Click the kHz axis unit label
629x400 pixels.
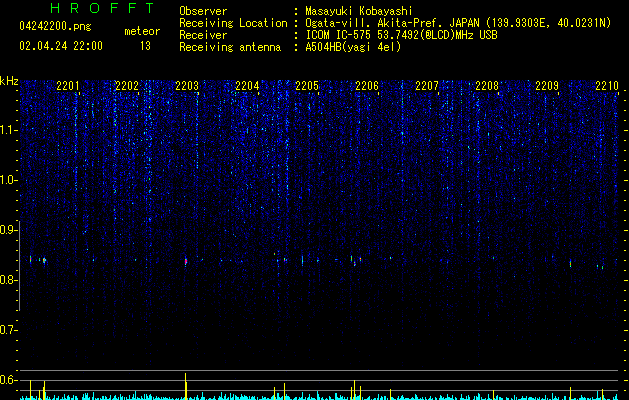pos(9,81)
